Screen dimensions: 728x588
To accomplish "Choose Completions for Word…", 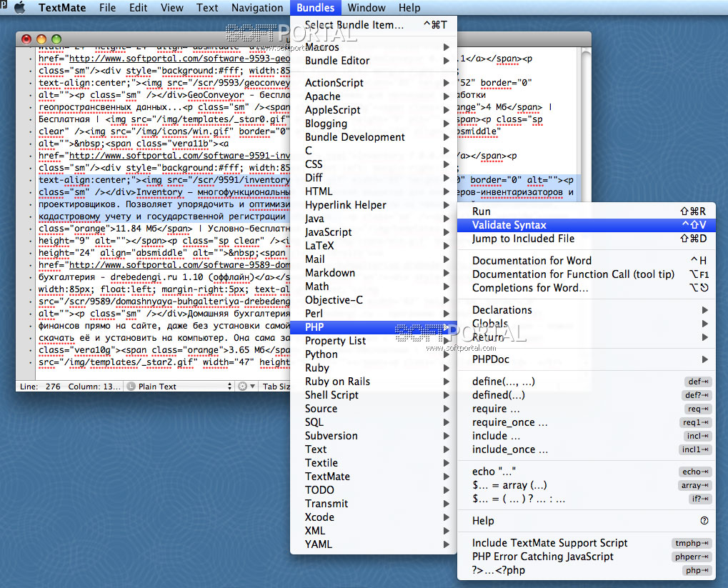I will pos(587,288).
